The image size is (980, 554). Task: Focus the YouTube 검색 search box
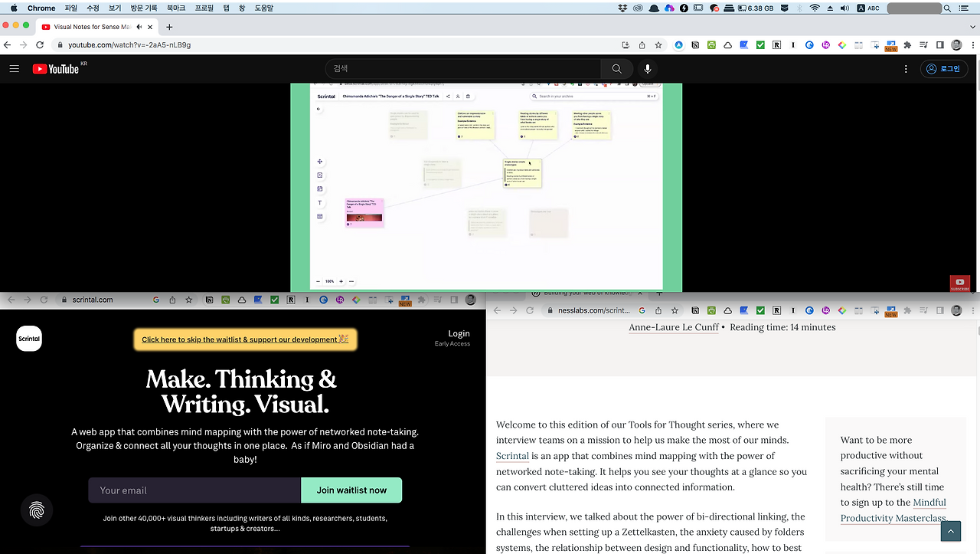(464, 68)
